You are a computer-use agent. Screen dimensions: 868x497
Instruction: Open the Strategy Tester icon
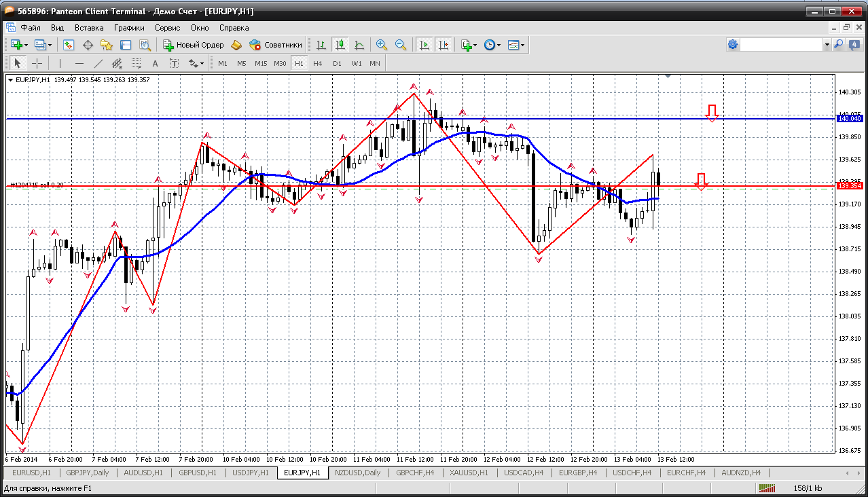[x=145, y=45]
